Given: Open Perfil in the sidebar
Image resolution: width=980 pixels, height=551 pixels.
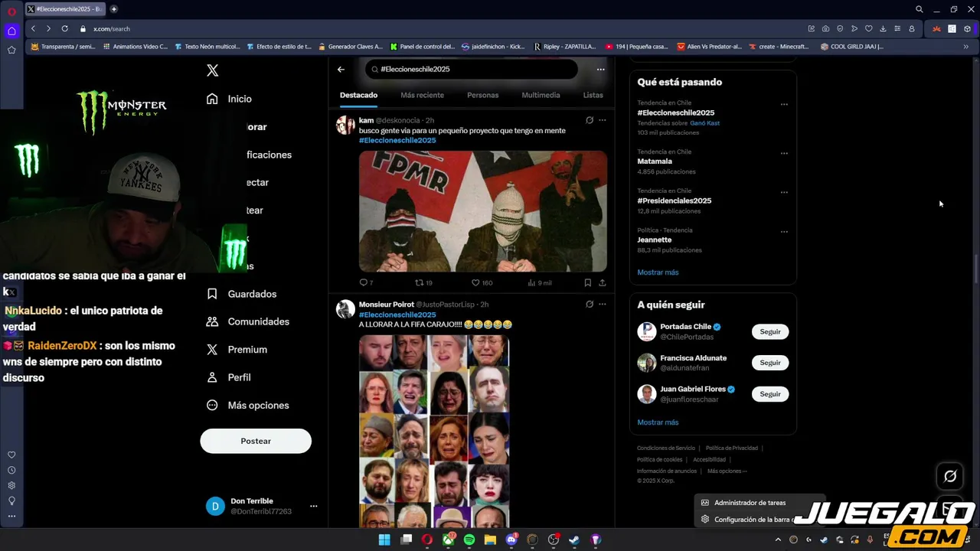Looking at the screenshot, I should click(228, 377).
